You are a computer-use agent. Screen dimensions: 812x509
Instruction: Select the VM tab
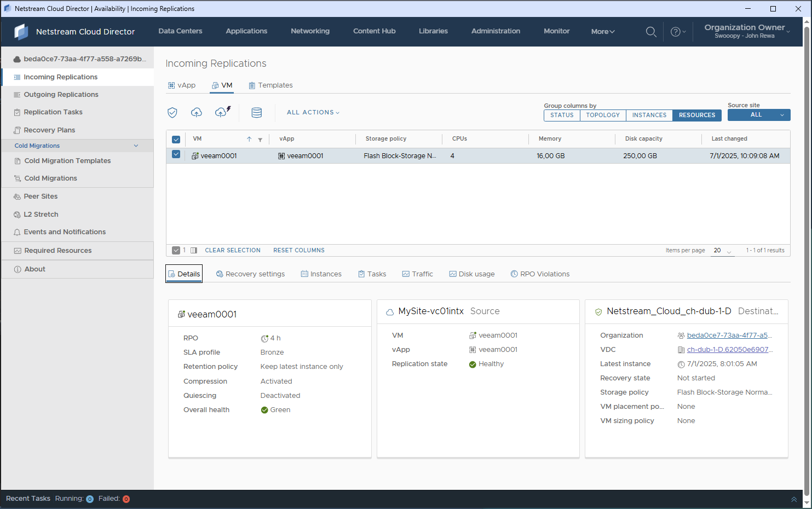tap(222, 85)
